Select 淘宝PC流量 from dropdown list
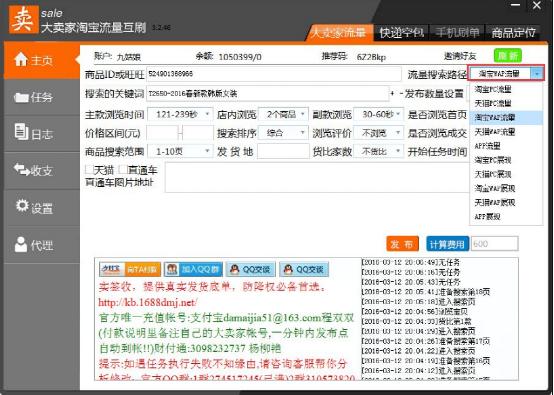554x395 pixels. pos(506,89)
